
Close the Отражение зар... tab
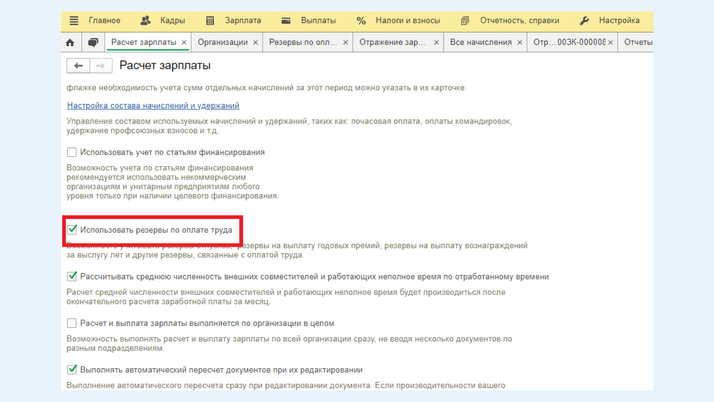point(436,42)
